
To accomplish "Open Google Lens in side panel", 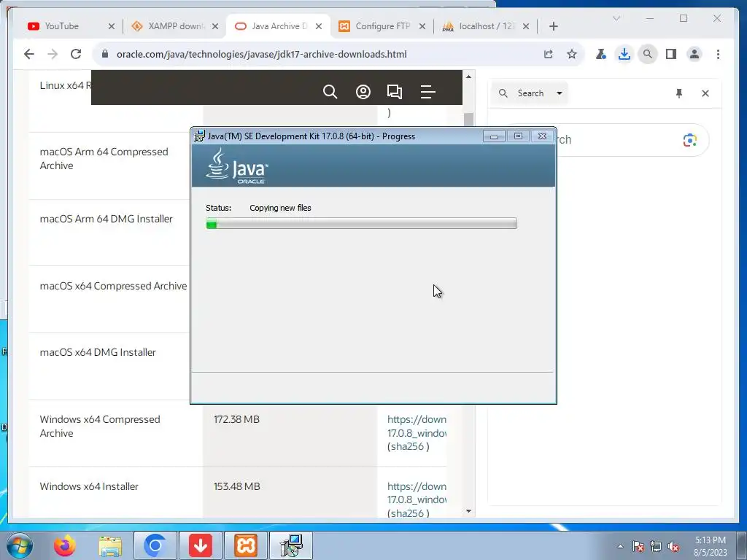I will click(690, 140).
